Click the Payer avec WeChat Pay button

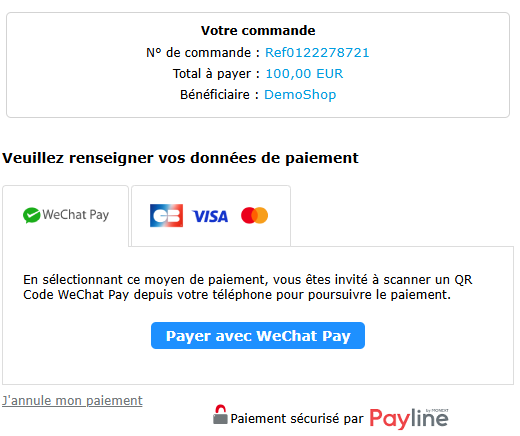[258, 336]
